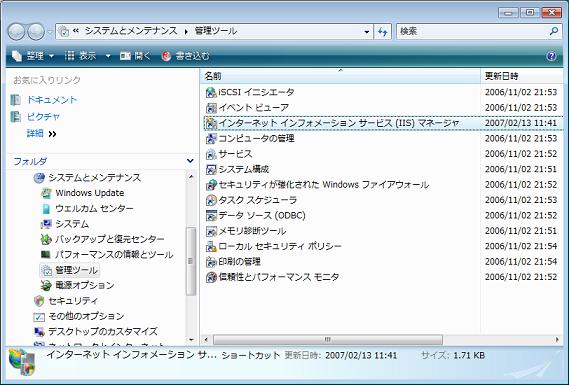Screen dimensions: 569x385
Task: Click the file list scroll right arrow
Action: tap(557, 340)
